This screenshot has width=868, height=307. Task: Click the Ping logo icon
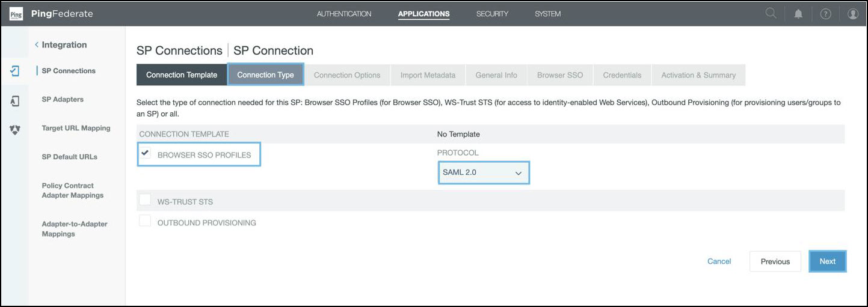pyautogui.click(x=16, y=14)
